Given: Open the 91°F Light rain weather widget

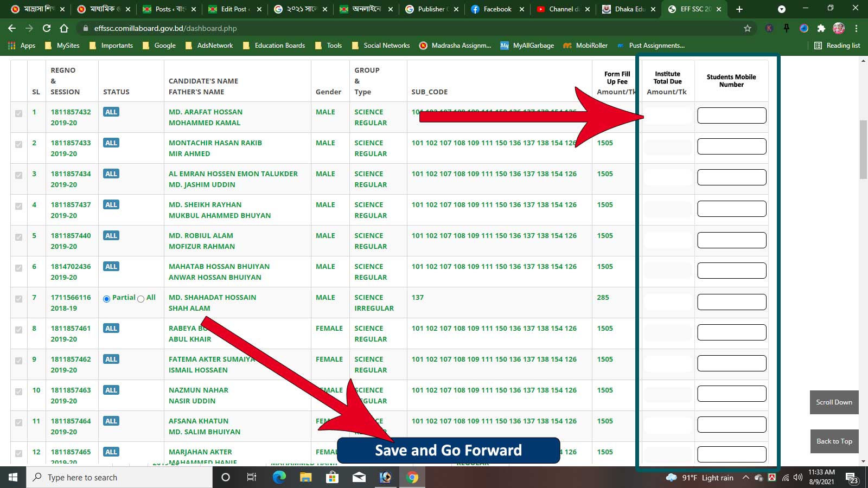Looking at the screenshot, I should coord(700,478).
